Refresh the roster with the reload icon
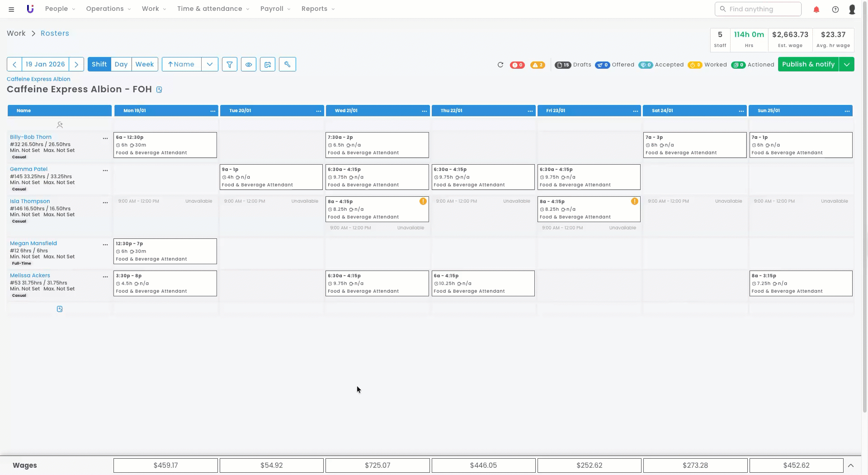 tap(500, 65)
